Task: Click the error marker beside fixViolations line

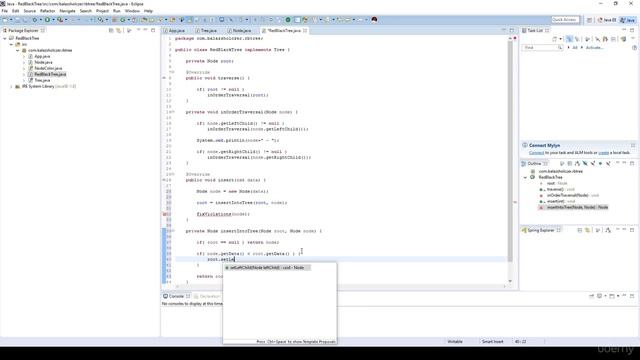Action: 164,214
